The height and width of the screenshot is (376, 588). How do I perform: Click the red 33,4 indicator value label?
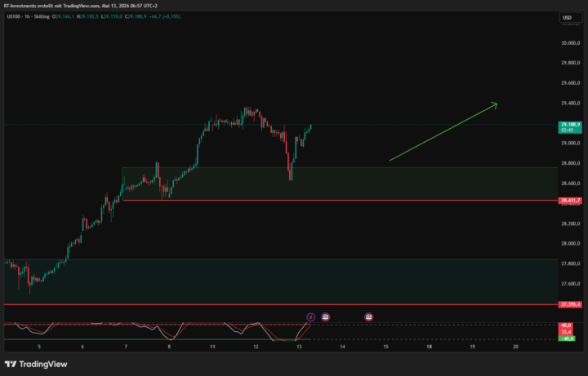pyautogui.click(x=566, y=332)
